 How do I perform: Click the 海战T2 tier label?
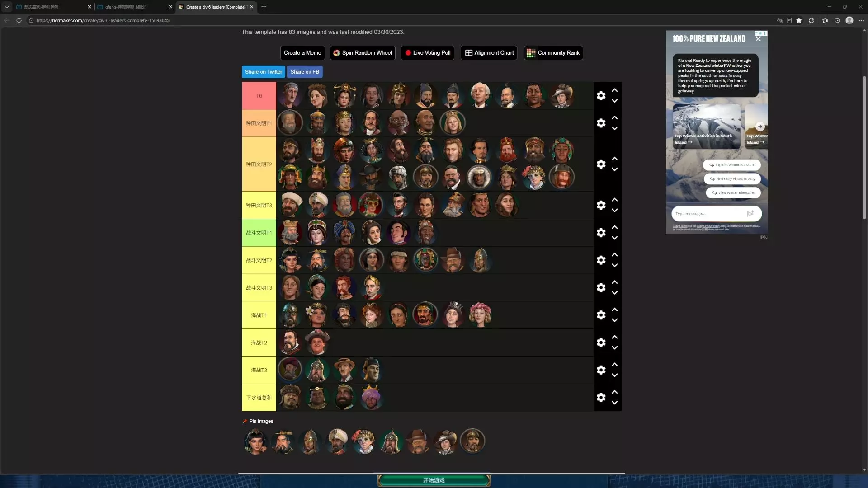[259, 343]
